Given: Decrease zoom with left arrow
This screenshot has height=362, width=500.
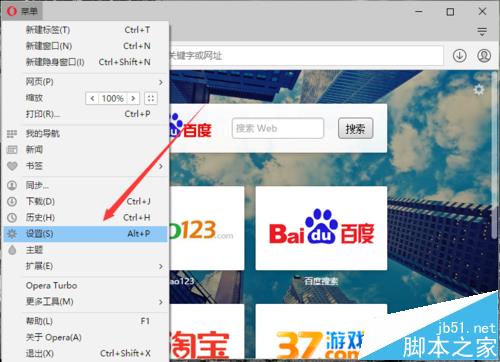Looking at the screenshot, I should (92, 98).
